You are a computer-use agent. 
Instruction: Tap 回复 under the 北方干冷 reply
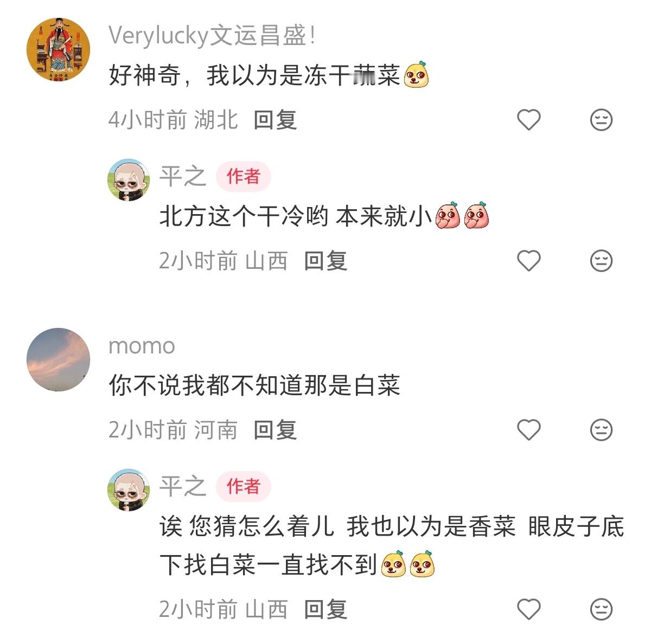coord(325,261)
